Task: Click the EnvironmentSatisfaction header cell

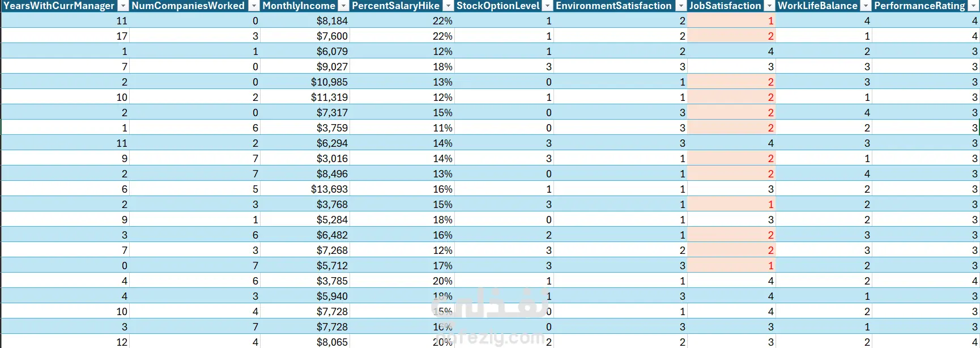Action: click(620, 6)
